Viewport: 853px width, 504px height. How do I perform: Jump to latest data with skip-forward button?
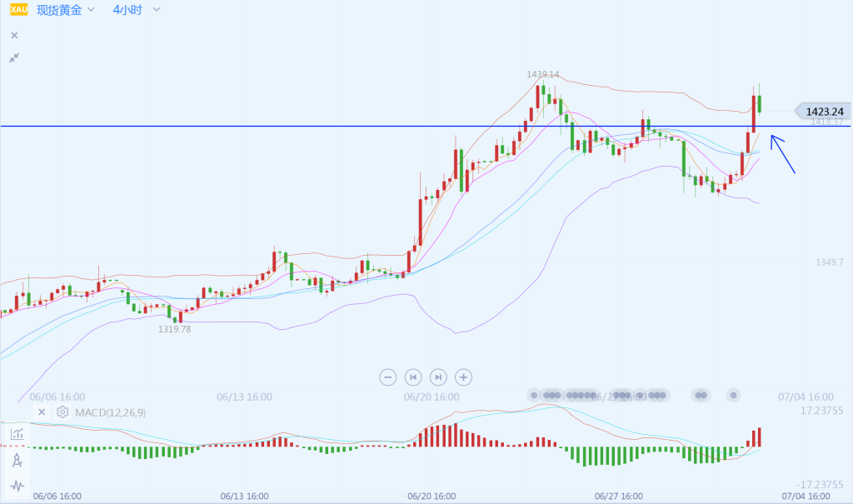click(x=438, y=377)
